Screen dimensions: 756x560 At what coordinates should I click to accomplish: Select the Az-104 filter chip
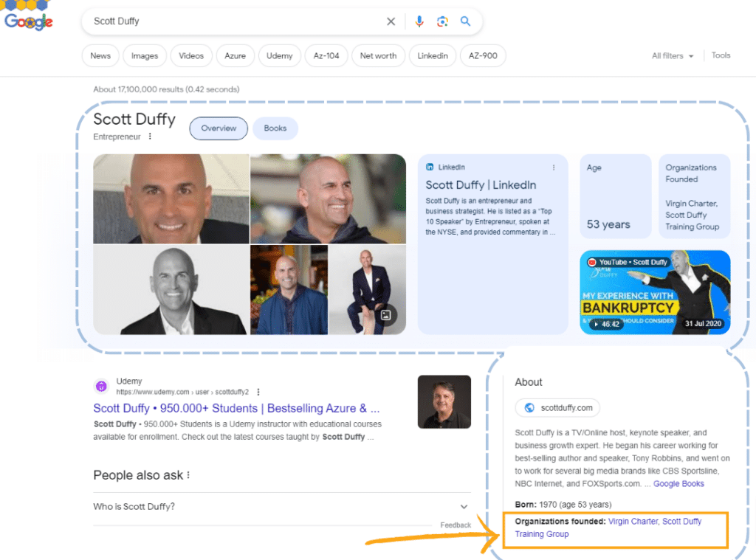[326, 55]
